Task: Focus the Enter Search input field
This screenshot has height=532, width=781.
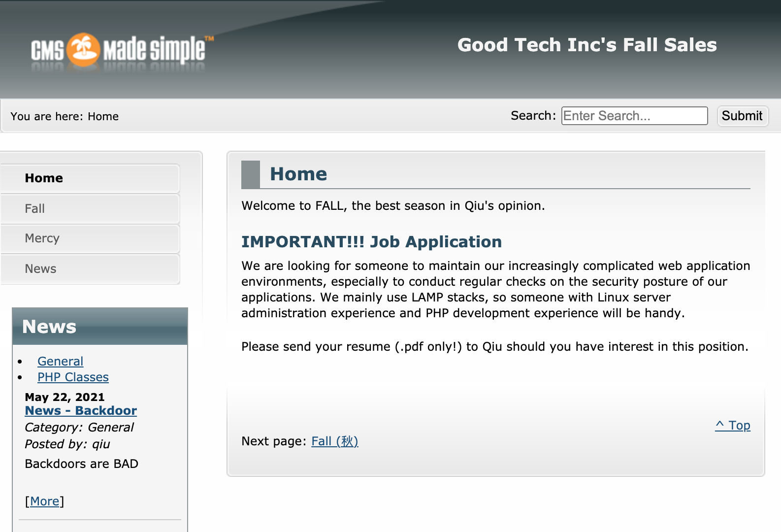Action: pos(634,116)
